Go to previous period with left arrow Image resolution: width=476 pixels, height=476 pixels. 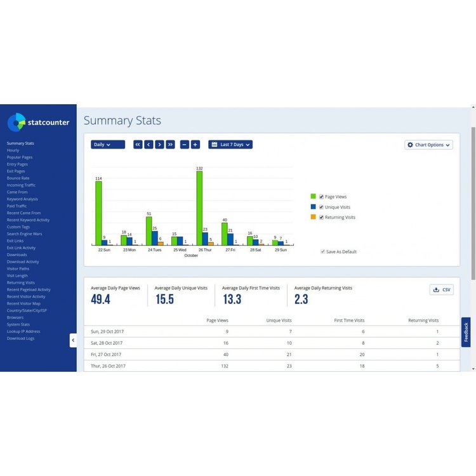tap(149, 145)
